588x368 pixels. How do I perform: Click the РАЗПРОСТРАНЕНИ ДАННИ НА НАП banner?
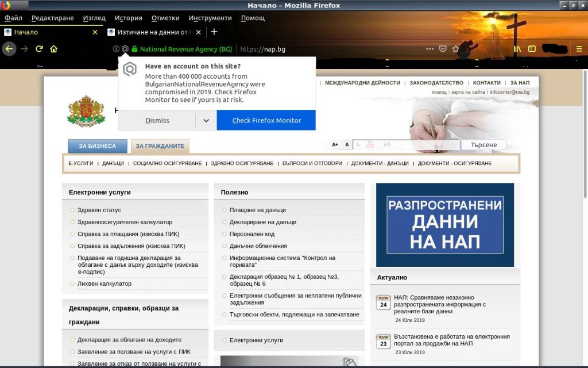point(445,225)
